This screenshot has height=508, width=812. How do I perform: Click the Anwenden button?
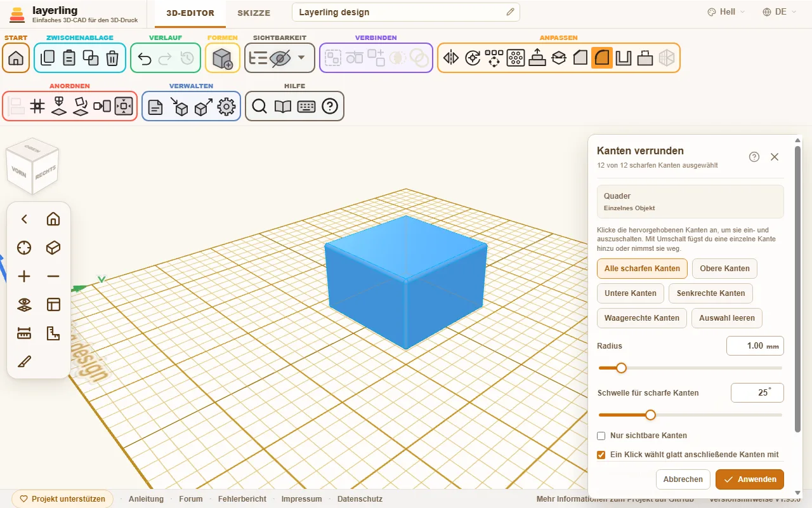pyautogui.click(x=750, y=479)
